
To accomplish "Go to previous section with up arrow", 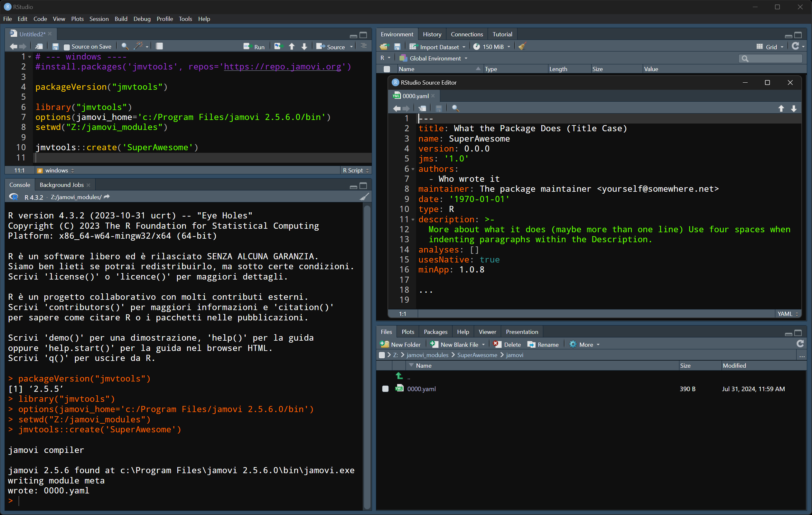I will point(292,47).
